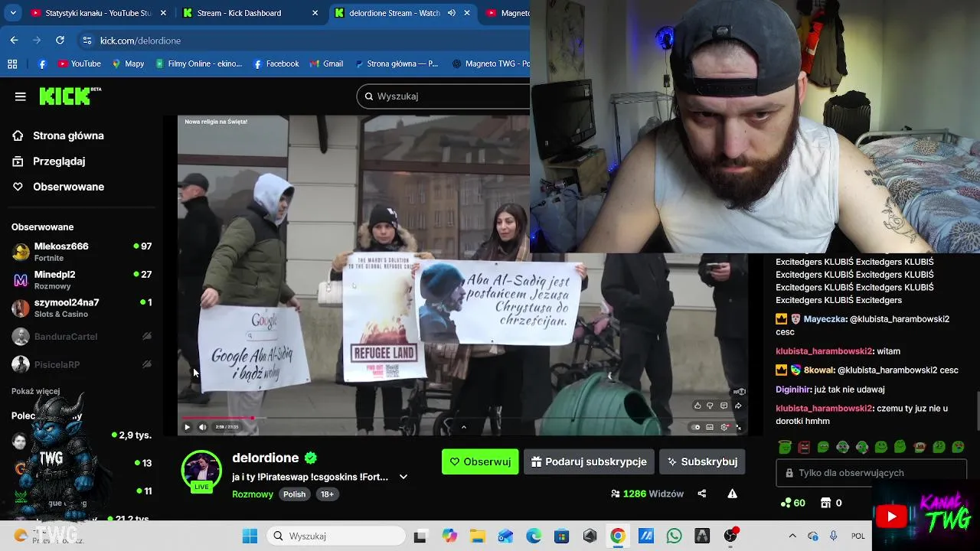Share the embedded video arrow icon

coord(738,406)
